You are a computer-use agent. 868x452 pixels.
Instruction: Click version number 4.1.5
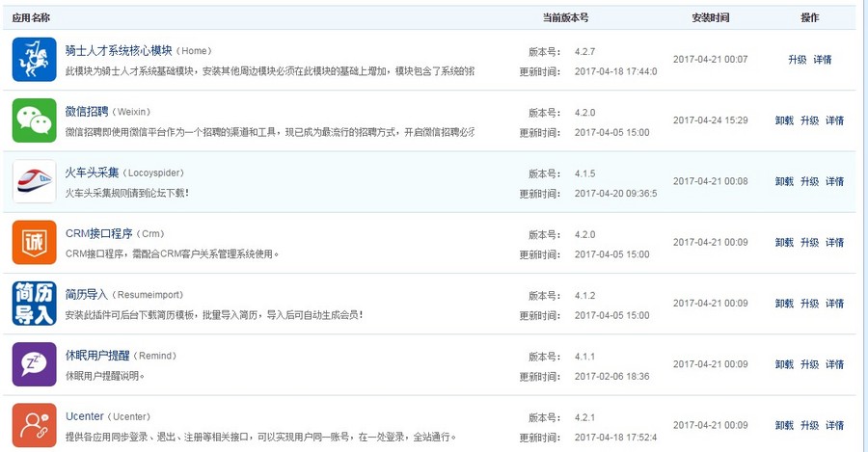pyautogui.click(x=584, y=173)
